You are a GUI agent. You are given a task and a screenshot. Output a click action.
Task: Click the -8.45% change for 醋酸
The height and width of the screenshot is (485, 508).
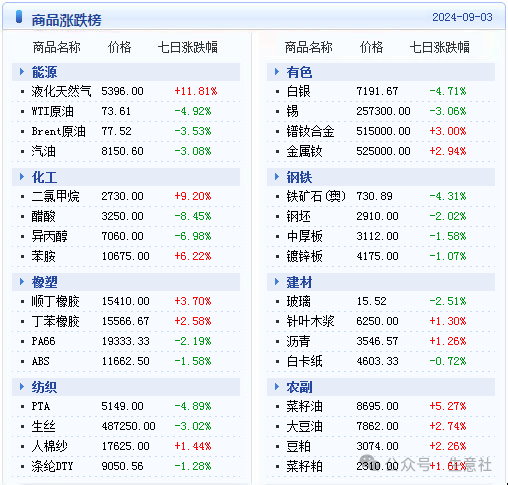(x=193, y=216)
